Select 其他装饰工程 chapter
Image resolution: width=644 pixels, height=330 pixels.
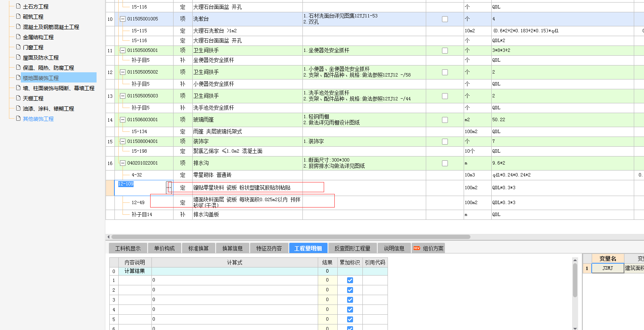[38, 119]
